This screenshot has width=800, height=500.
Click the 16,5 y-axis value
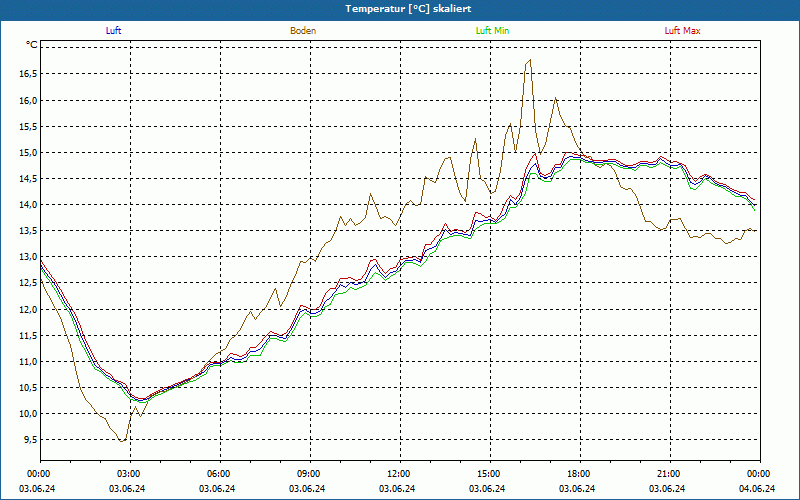pos(28,74)
